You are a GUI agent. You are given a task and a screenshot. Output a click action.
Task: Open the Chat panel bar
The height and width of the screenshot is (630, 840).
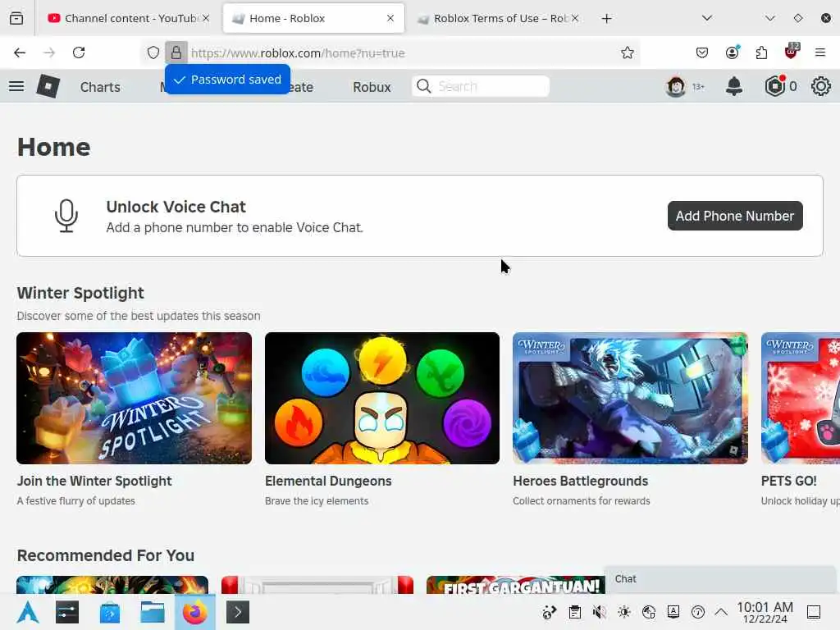click(x=720, y=579)
